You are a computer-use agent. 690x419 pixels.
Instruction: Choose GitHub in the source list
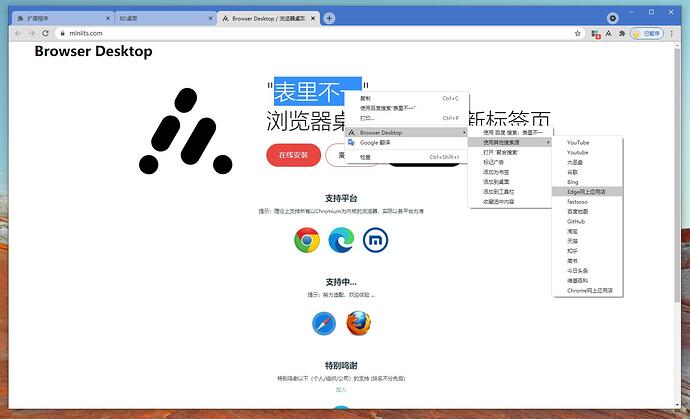pos(587,221)
